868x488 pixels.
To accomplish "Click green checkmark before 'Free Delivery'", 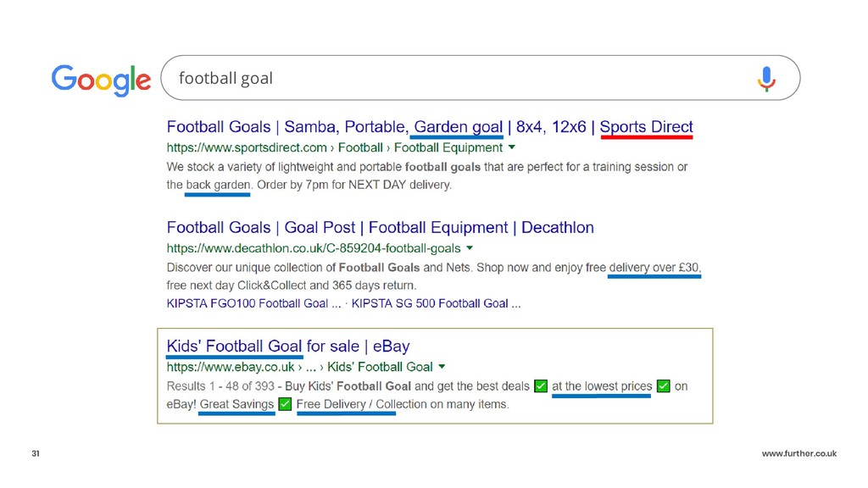I will pyautogui.click(x=285, y=404).
